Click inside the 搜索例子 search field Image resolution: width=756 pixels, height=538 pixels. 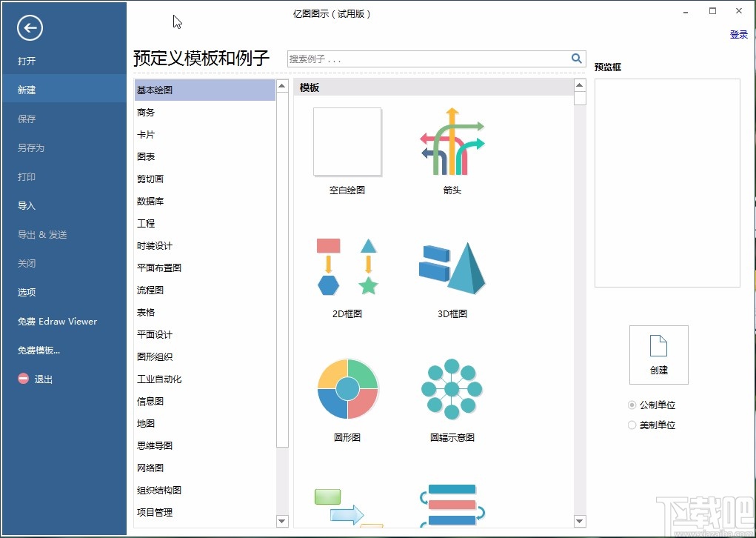(422, 58)
